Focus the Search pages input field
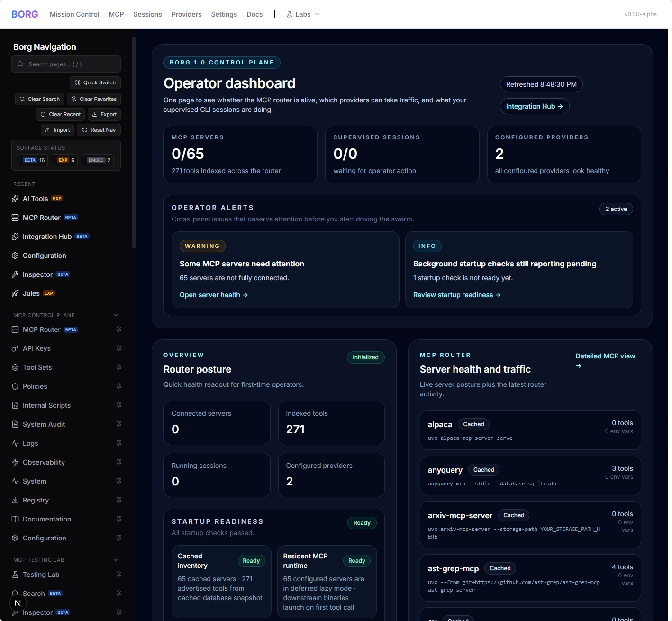 (x=66, y=64)
